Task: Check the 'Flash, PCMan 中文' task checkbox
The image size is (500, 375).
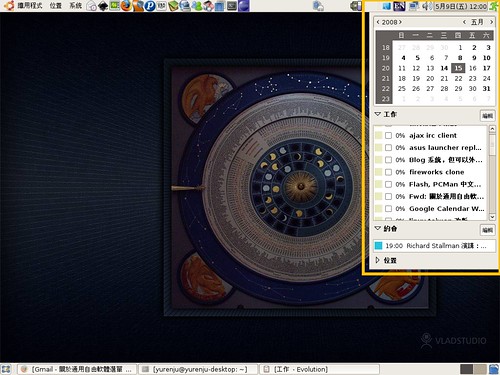Action: 388,184
